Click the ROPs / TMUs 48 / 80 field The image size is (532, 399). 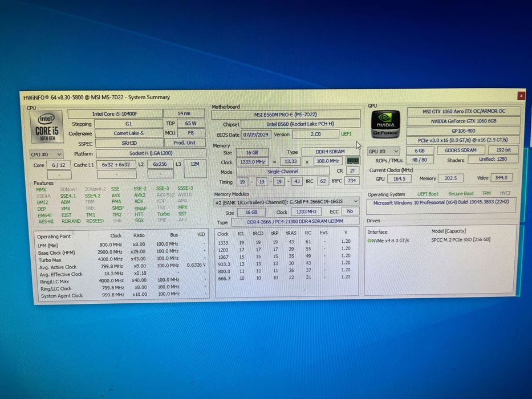tap(420, 160)
